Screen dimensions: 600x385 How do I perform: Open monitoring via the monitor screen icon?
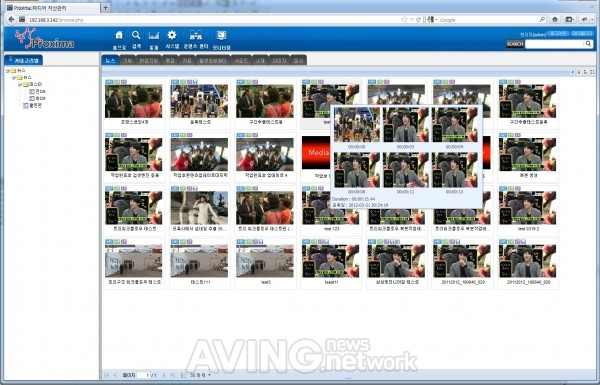coord(221,36)
